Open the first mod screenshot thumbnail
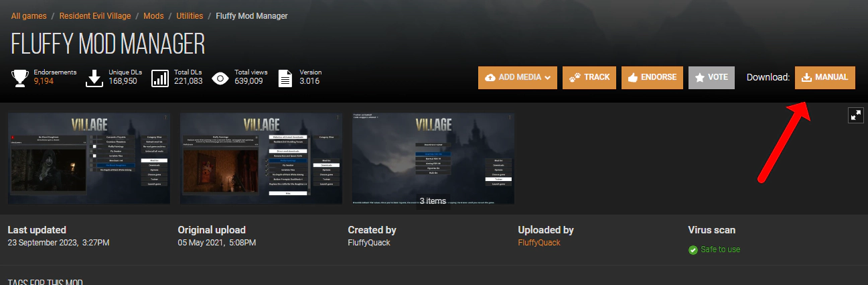The height and width of the screenshot is (285, 868). 89,158
